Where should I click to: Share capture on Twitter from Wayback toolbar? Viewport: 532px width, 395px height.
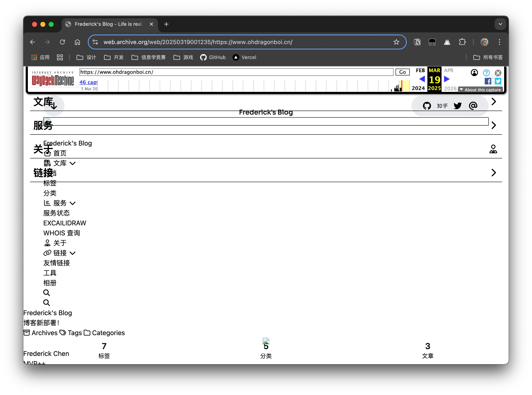pos(498,81)
